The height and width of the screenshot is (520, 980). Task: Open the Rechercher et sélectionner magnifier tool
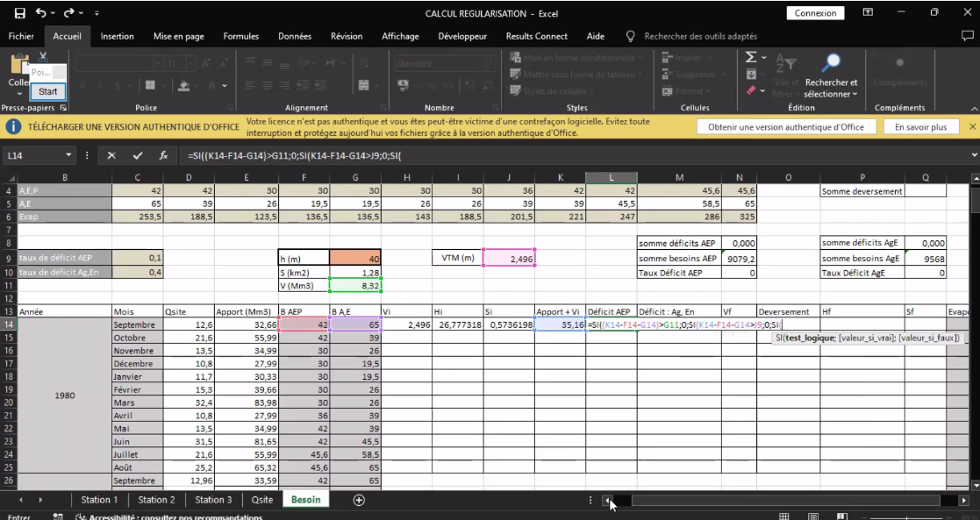pyautogui.click(x=831, y=77)
